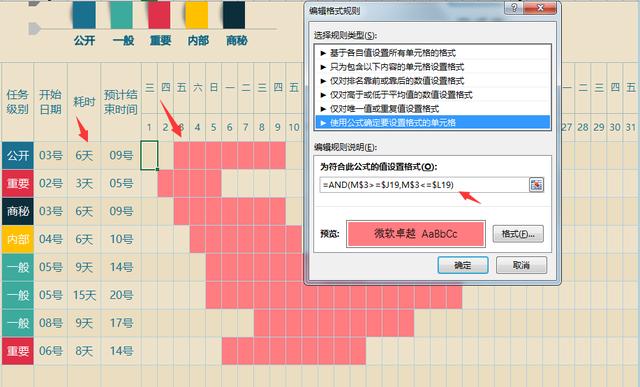Click day number 31 in calendar header

(631, 127)
